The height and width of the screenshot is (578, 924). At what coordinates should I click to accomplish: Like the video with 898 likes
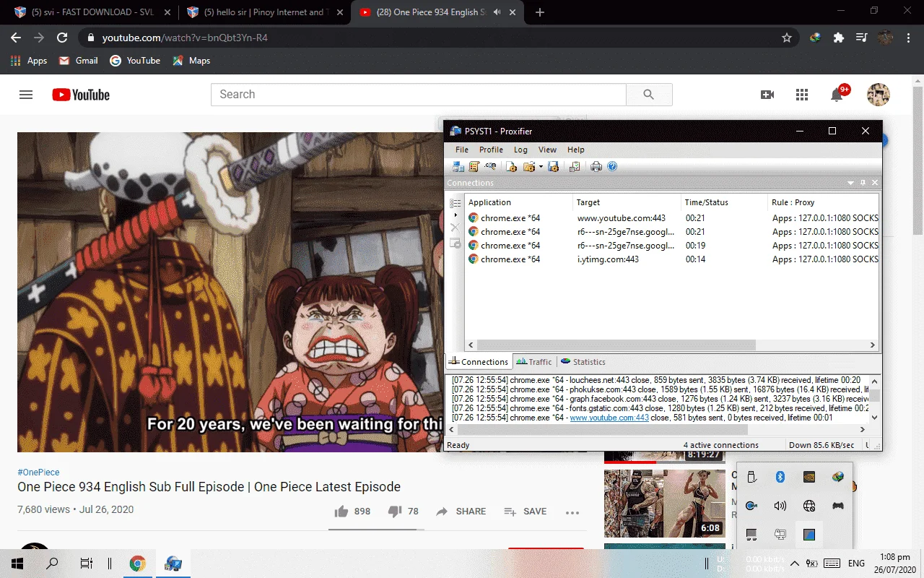coord(352,512)
